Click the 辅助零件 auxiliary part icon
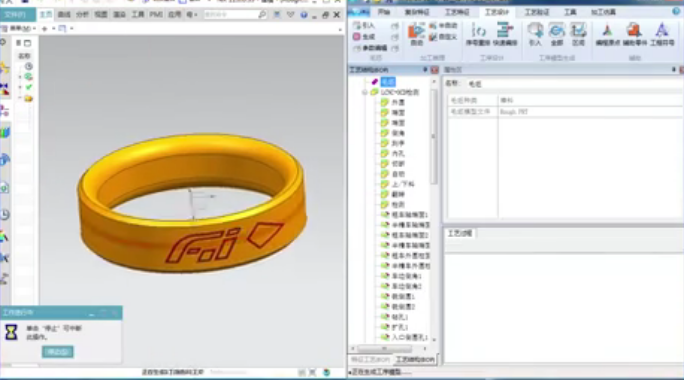This screenshot has width=684, height=380. click(635, 34)
